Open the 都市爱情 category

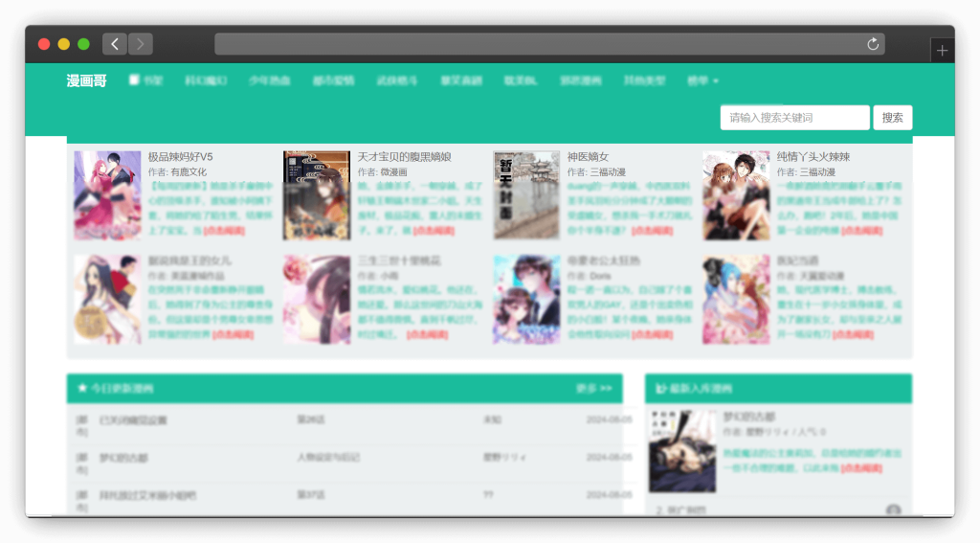[334, 80]
